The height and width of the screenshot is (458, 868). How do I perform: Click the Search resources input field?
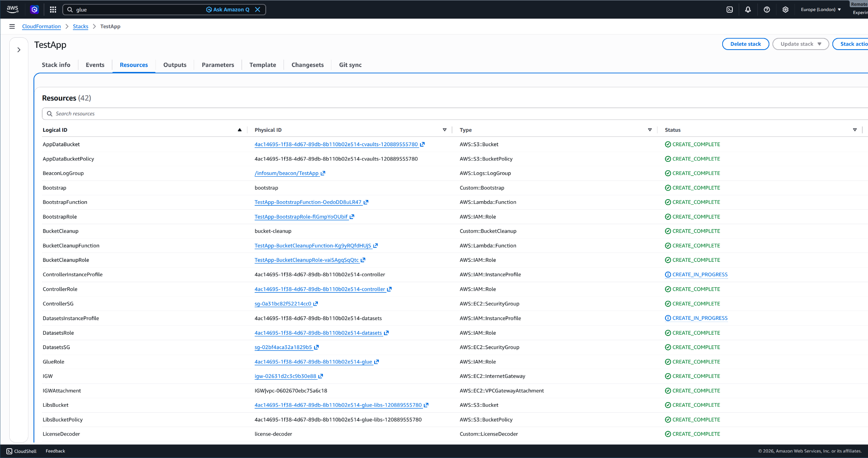click(x=455, y=114)
